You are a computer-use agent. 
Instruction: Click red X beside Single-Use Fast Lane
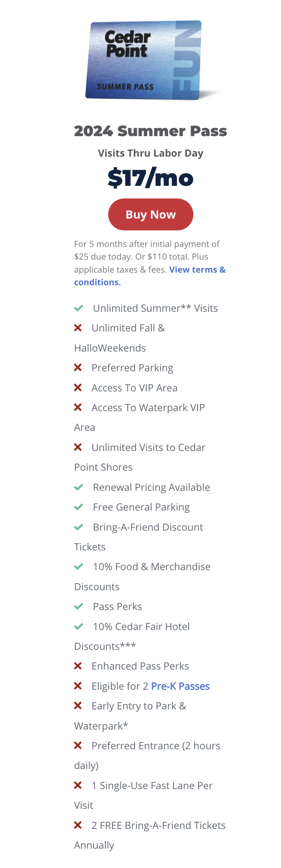pyautogui.click(x=78, y=786)
